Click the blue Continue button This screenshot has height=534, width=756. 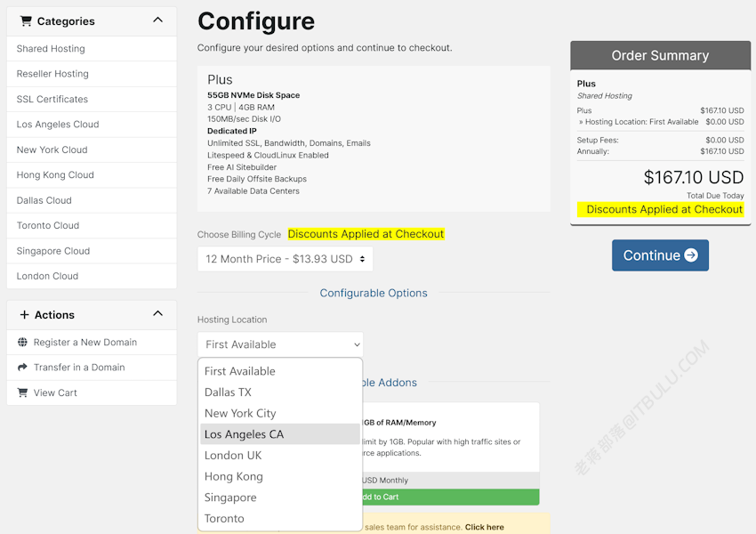click(660, 255)
